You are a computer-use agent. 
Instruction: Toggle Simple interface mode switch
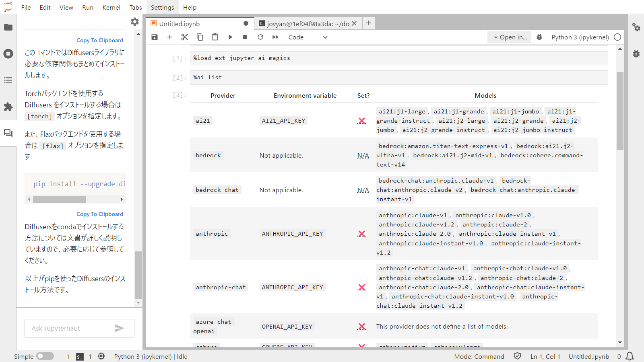45,356
